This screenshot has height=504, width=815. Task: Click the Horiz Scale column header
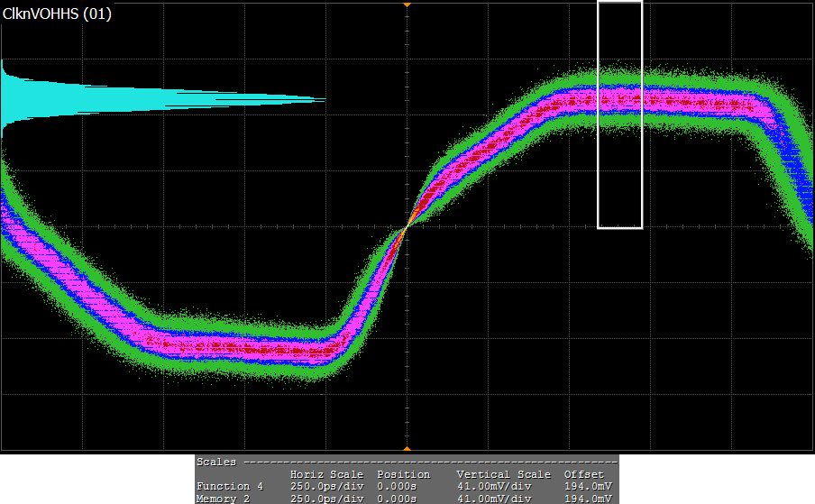pyautogui.click(x=326, y=474)
